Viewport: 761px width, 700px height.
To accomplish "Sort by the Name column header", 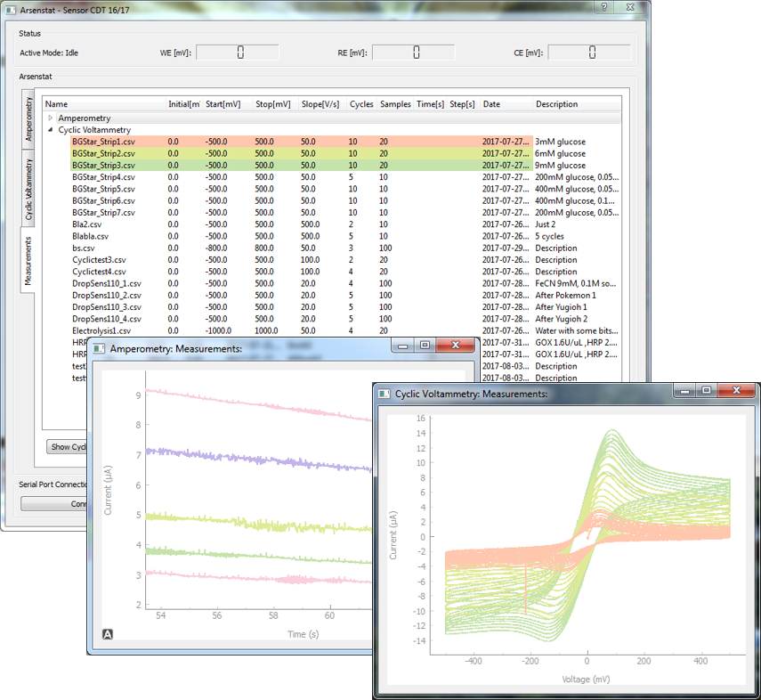I will (104, 104).
